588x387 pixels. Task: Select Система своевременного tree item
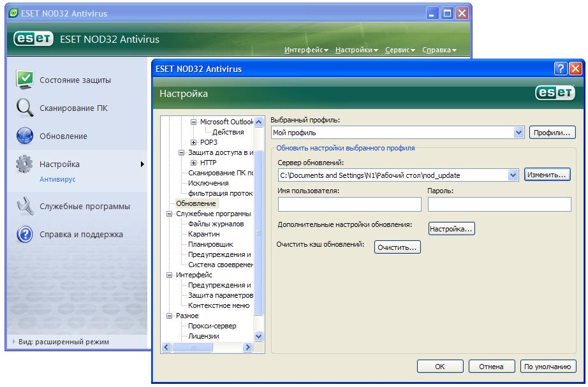coord(221,265)
